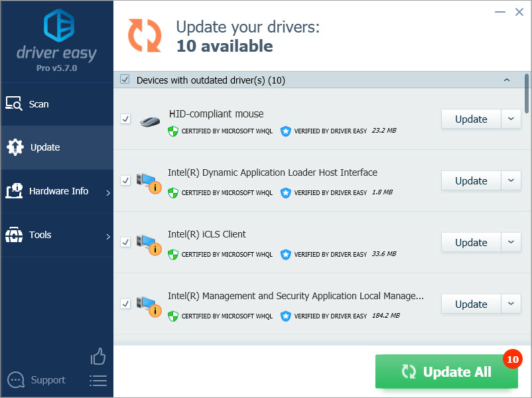This screenshot has height=398, width=532.
Task: Open dropdown arrow beside iCLS Client Update
Action: pyautogui.click(x=511, y=242)
